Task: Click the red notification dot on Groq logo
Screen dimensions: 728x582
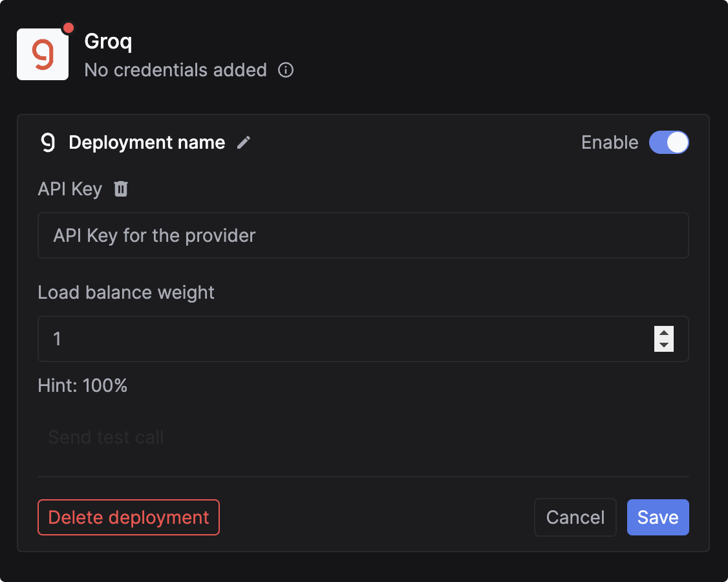Action: click(69, 28)
